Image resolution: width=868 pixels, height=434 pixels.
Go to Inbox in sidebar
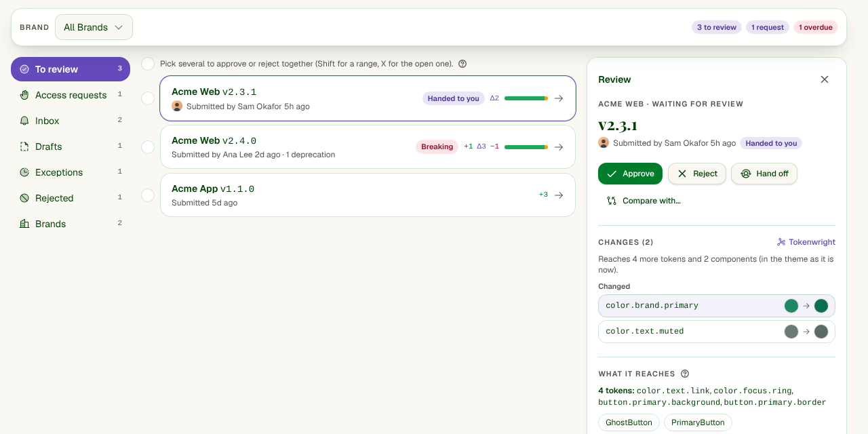(x=71, y=121)
